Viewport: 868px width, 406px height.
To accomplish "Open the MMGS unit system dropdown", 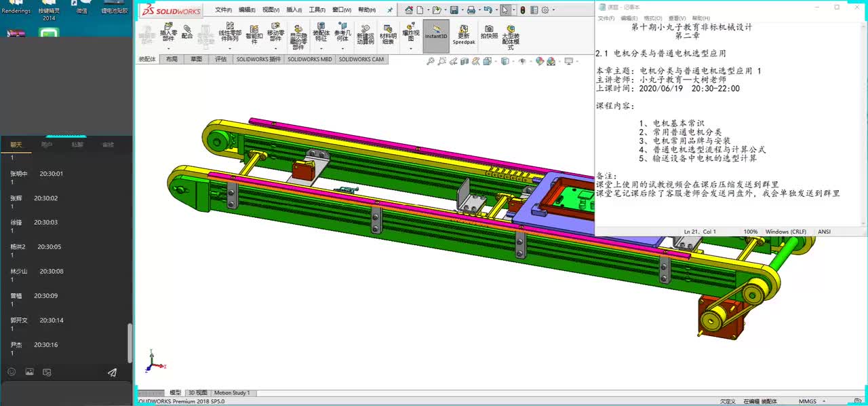I will [x=807, y=401].
